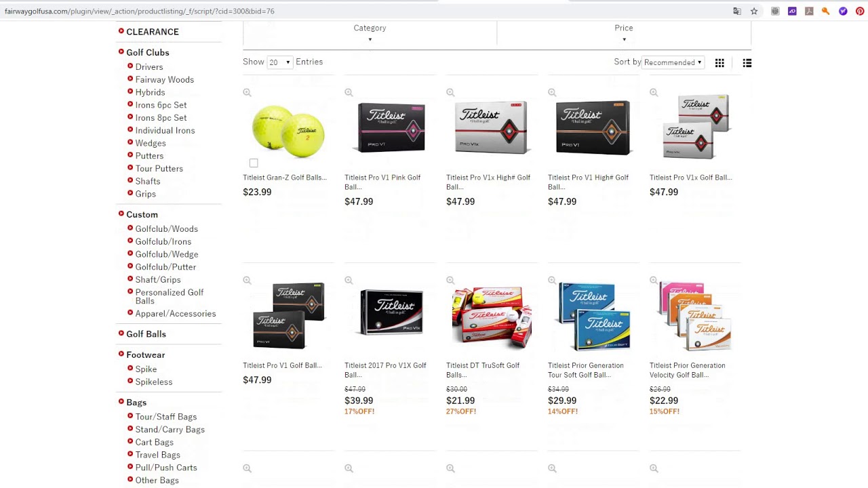Screen dimensions: 868x488
Task: Open the Show entries dropdown
Action: click(279, 62)
